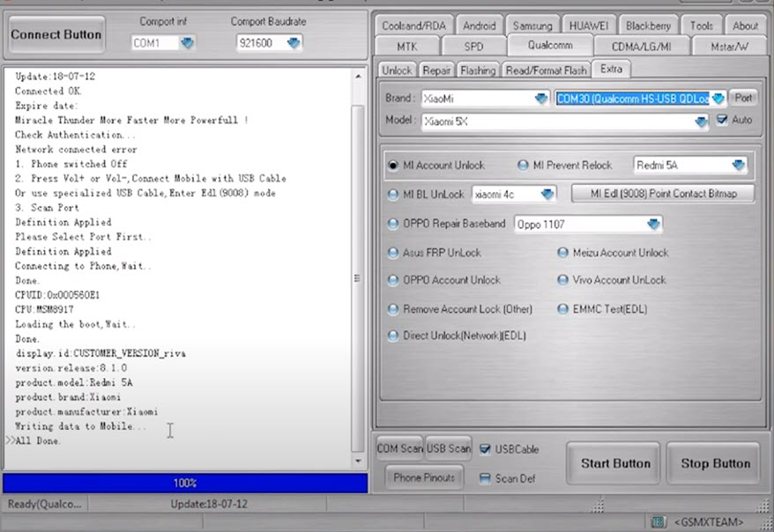Select MI Account Unlock radio button
Image resolution: width=774 pixels, height=532 pixels.
pos(393,166)
